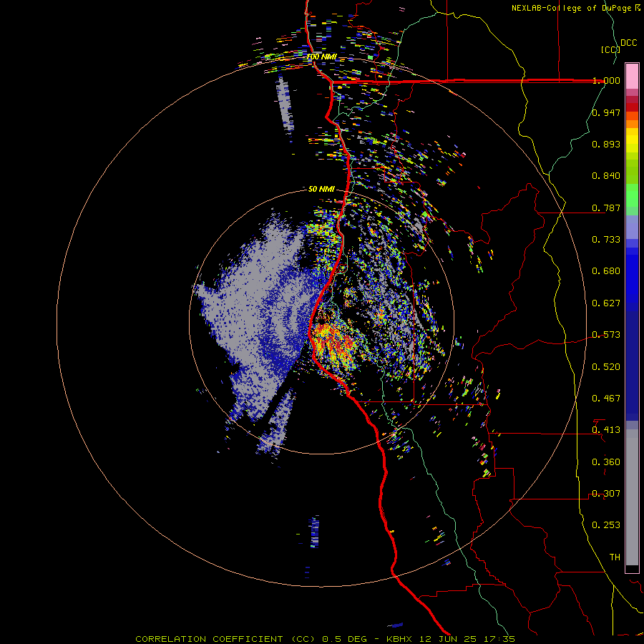Viewport: 644px width, 644px height.
Task: Pick the lavender segment of the color bar
Action: coord(632,228)
